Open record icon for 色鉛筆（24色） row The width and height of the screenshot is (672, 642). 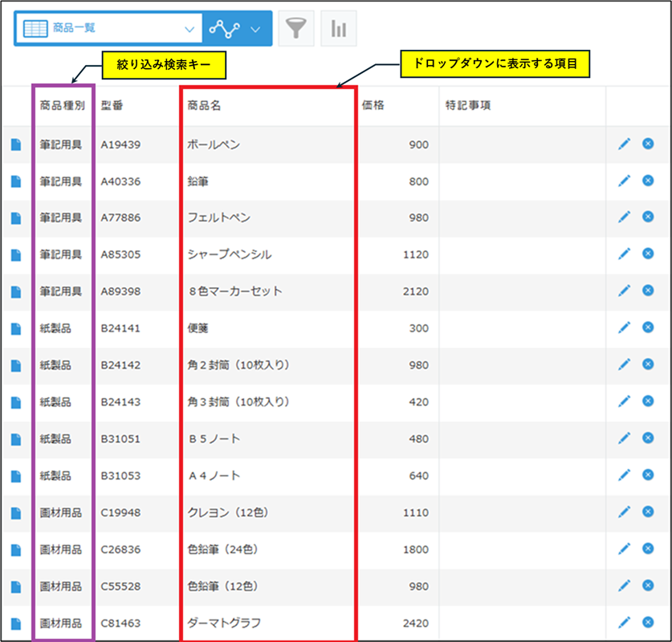click(15, 550)
